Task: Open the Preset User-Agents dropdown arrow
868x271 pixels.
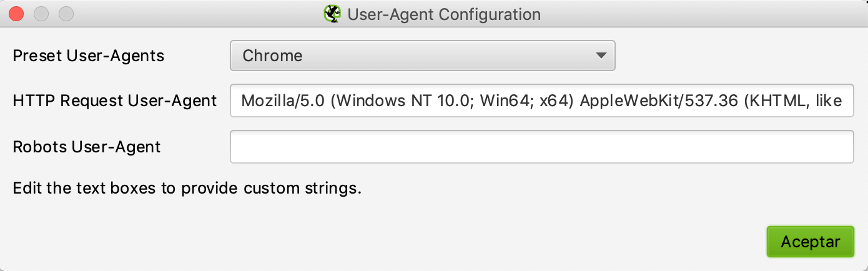Action: [x=601, y=56]
